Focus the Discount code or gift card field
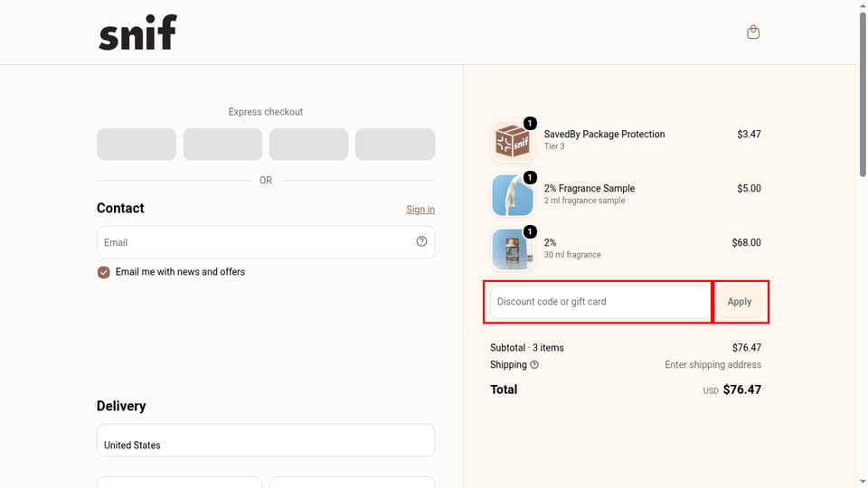This screenshot has width=868, height=488. (600, 302)
